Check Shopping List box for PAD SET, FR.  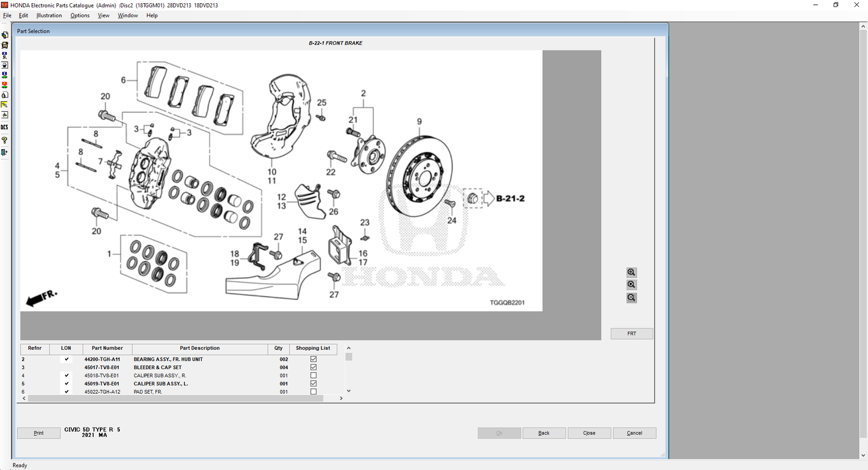click(314, 391)
